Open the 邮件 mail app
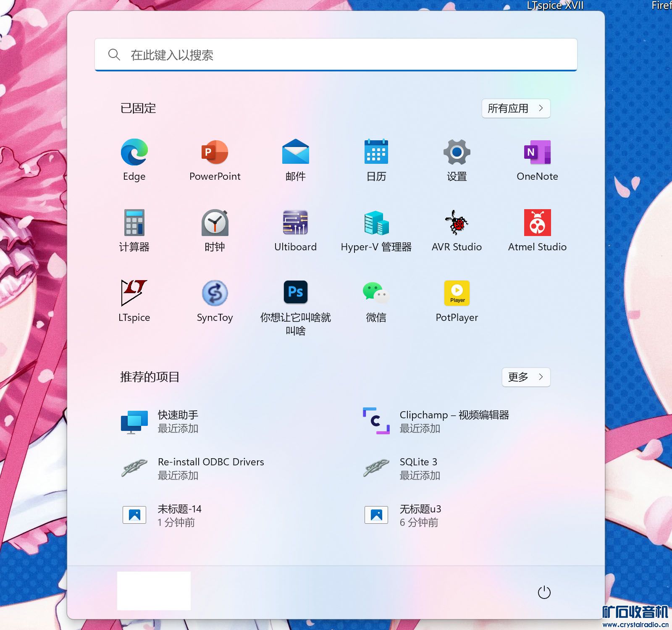 point(296,160)
